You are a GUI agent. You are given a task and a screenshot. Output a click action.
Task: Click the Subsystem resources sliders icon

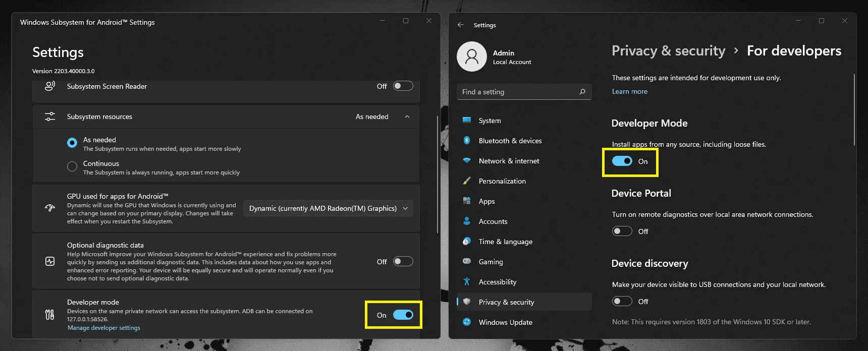[x=50, y=116]
